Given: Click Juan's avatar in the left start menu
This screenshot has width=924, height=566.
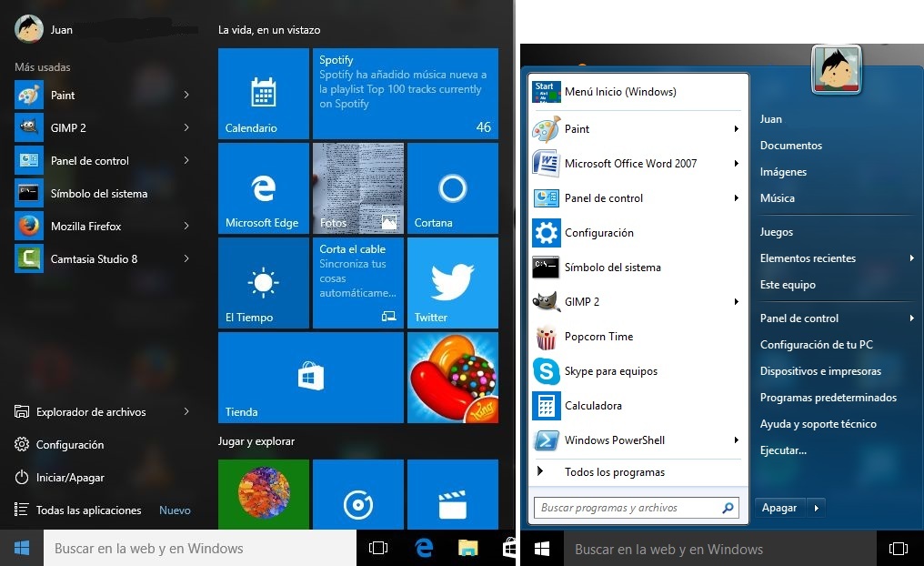Looking at the screenshot, I should pyautogui.click(x=29, y=29).
